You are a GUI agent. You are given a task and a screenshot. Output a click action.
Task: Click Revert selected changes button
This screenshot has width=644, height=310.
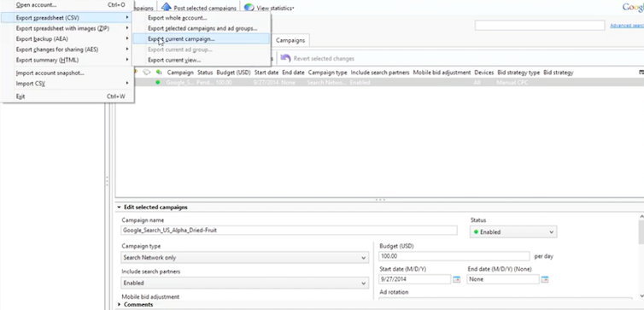[x=317, y=58]
